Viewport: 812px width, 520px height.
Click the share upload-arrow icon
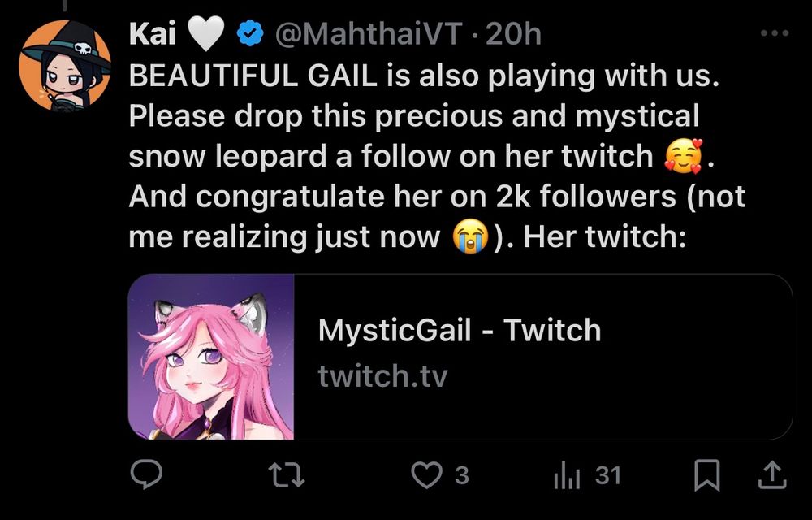(772, 475)
